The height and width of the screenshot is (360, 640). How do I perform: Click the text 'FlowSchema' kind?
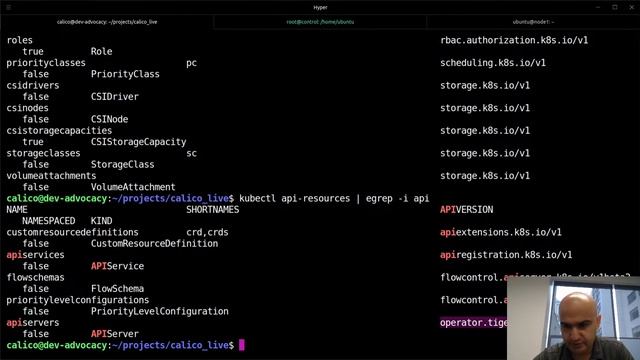[117, 289]
